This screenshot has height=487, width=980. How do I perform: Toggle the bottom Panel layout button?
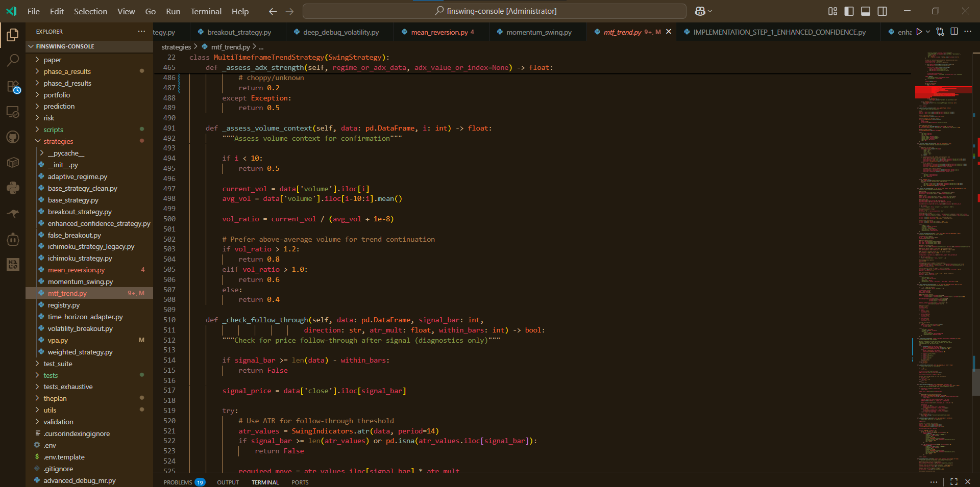click(x=866, y=11)
